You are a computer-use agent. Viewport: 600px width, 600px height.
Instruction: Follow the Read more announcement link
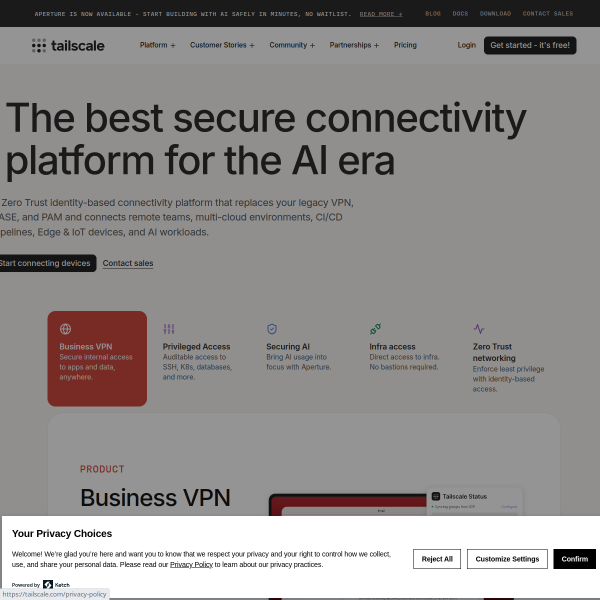pyautogui.click(x=381, y=14)
